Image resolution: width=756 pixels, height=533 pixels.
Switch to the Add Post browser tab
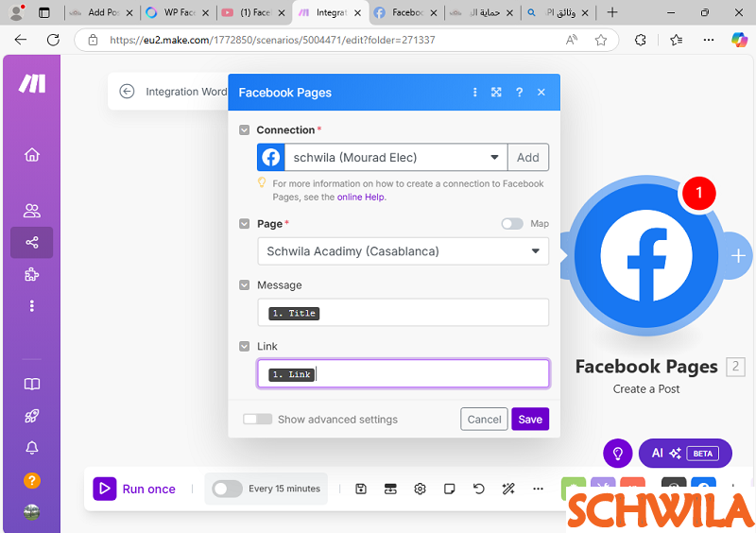[x=101, y=12]
